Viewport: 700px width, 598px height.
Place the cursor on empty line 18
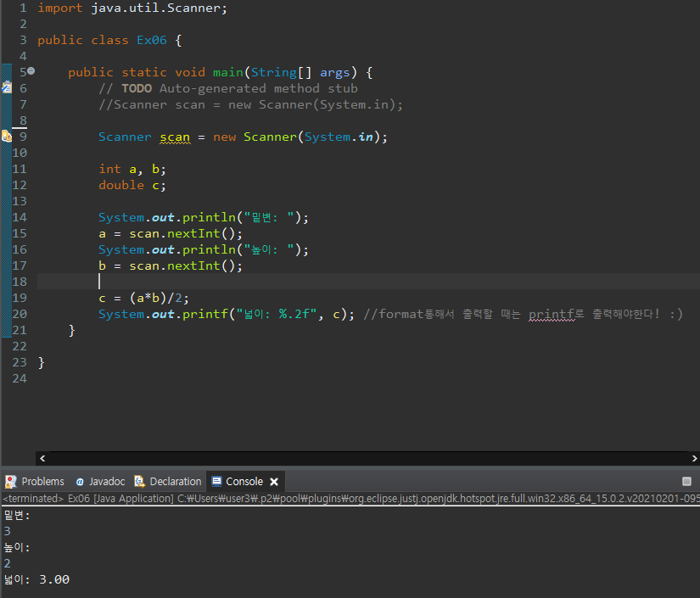click(368, 282)
